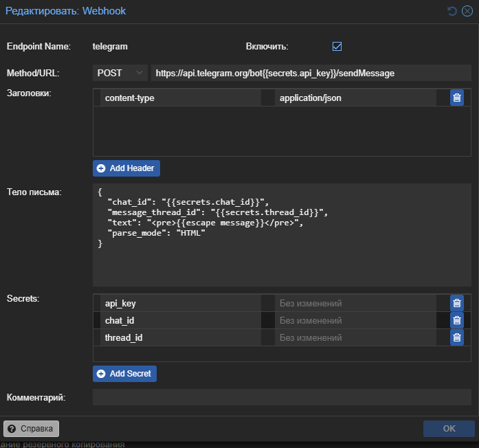The height and width of the screenshot is (448, 479).
Task: Delete the api_key secret
Action: (x=456, y=303)
